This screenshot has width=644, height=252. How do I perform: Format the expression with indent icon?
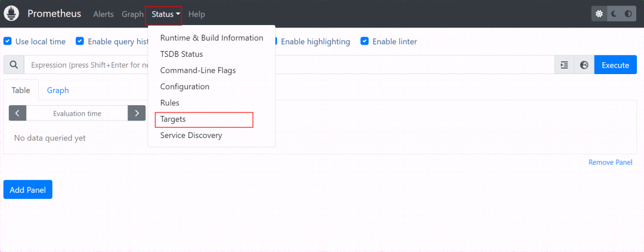[x=564, y=65]
